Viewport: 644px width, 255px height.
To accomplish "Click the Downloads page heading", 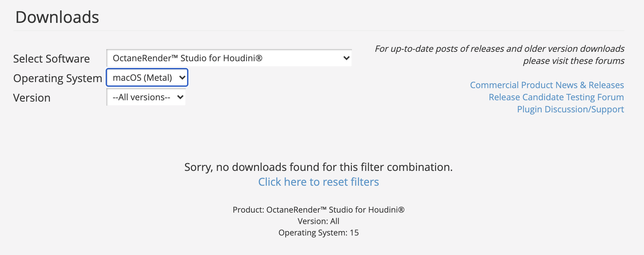I will (x=57, y=17).
